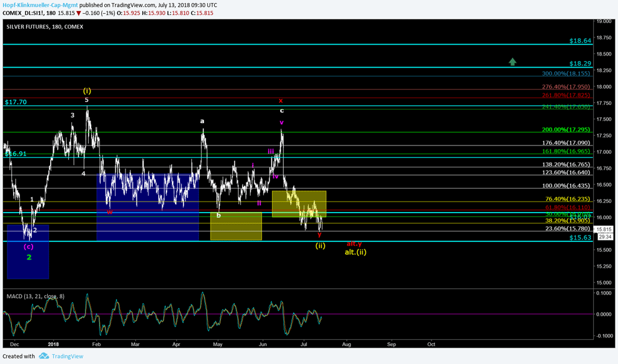Click the $18.64 price level label

(x=580, y=41)
